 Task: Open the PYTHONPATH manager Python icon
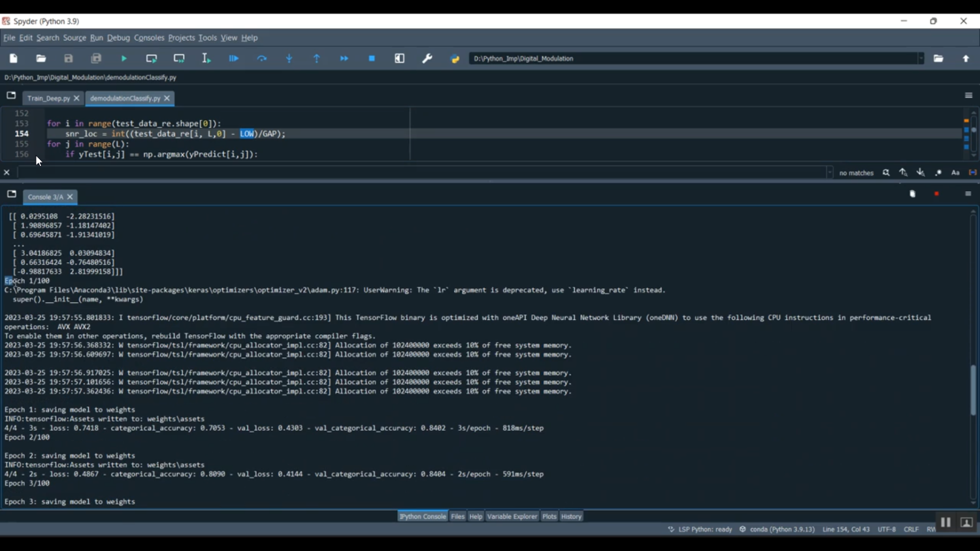point(455,59)
